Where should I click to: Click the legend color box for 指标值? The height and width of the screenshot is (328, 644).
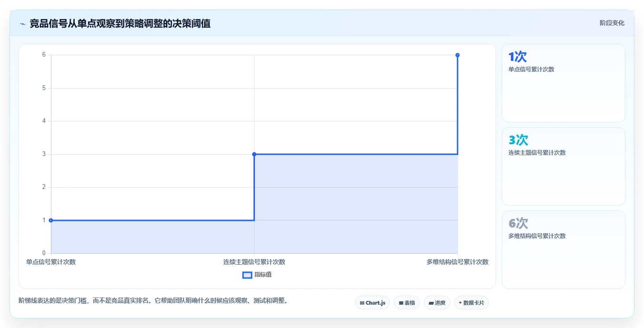(x=247, y=275)
